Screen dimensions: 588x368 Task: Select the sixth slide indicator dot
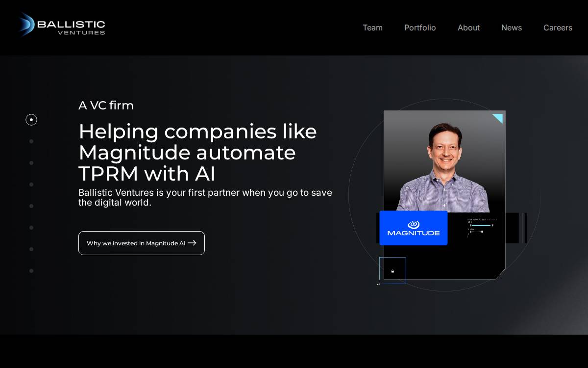pos(31,228)
